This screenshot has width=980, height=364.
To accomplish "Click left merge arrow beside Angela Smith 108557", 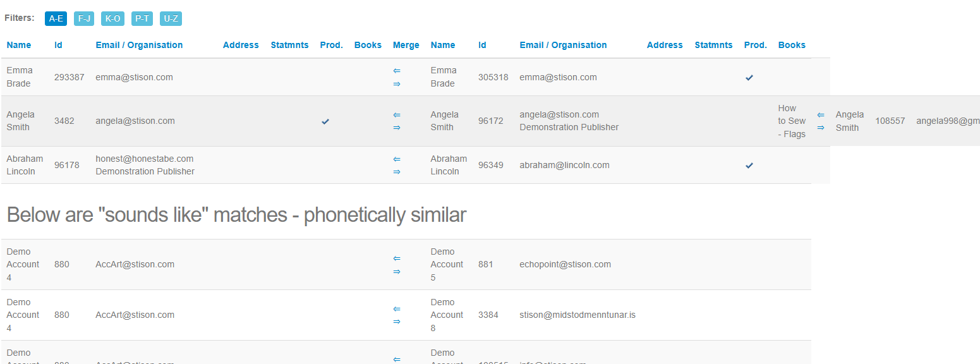I will click(x=820, y=115).
